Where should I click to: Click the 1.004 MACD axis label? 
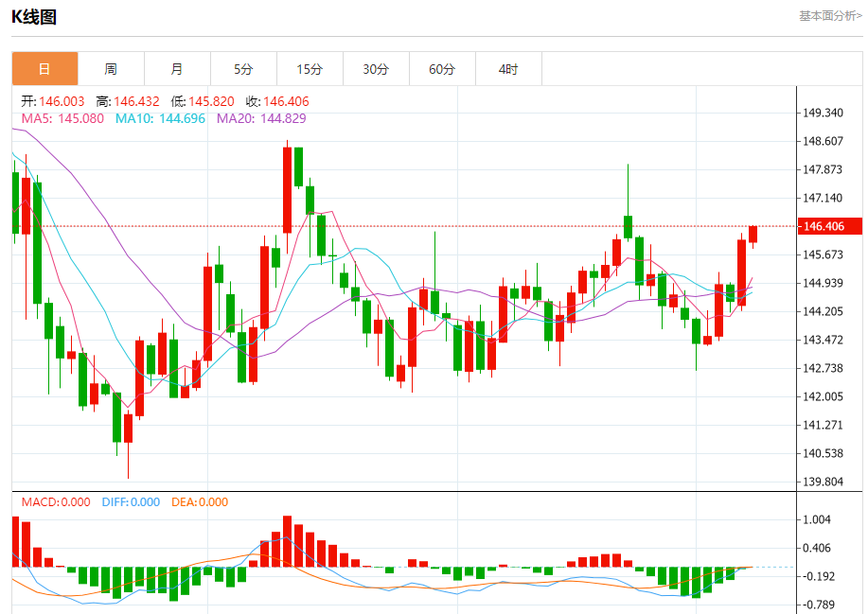tap(817, 519)
